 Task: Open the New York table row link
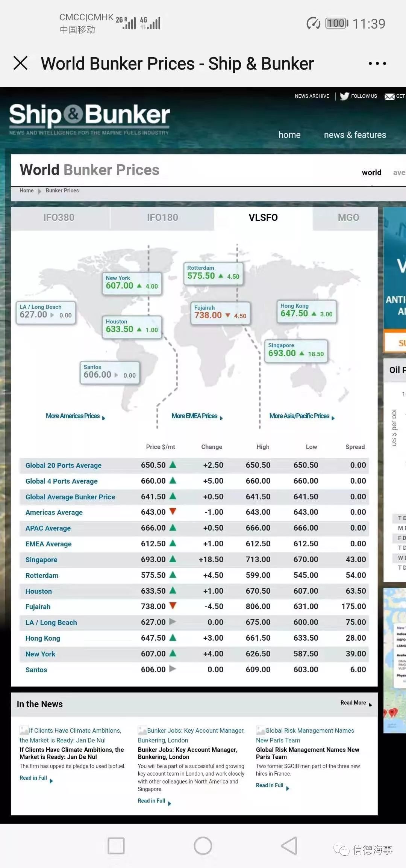[40, 654]
